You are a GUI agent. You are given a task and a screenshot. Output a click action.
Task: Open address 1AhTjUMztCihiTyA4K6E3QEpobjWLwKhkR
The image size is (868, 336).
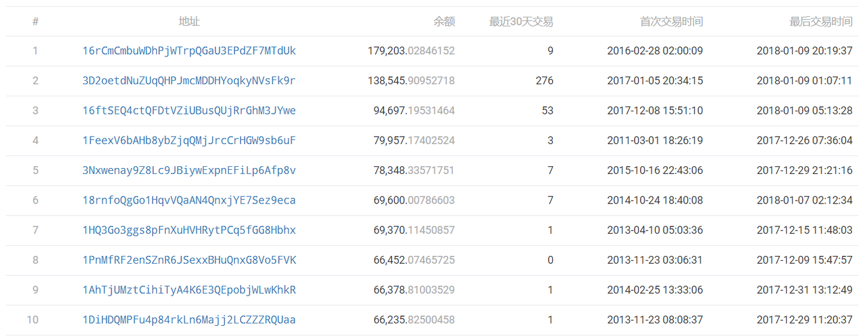pyautogui.click(x=189, y=290)
